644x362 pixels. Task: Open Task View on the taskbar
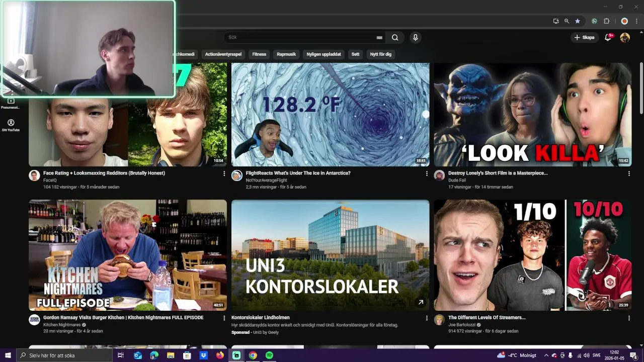[121, 355]
